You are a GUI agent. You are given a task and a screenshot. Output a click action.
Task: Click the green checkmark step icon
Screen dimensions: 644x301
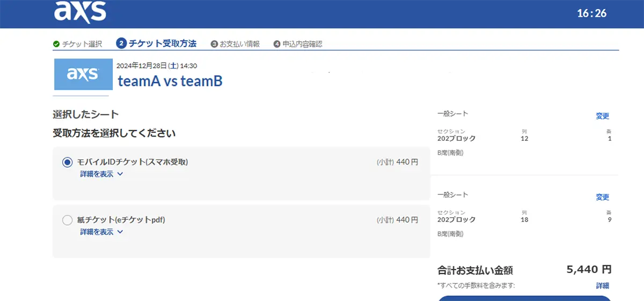point(56,44)
